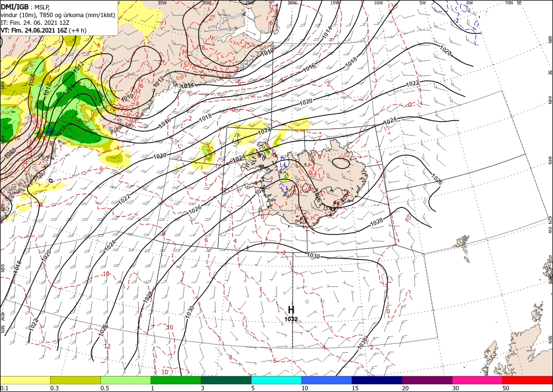Click the legend value 0.3
Image resolution: width=553 pixels, height=392 pixels.
click(x=54, y=388)
